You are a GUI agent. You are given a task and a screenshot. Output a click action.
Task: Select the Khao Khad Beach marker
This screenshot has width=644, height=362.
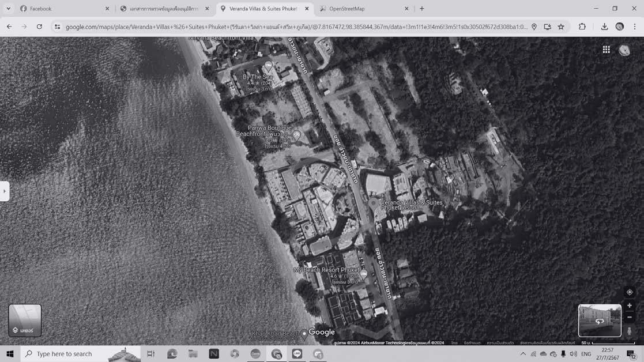point(304,333)
